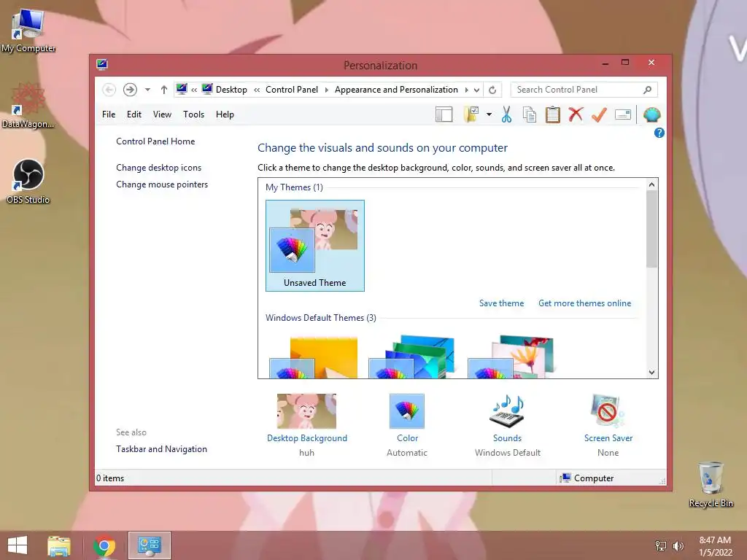The width and height of the screenshot is (747, 560).
Task: Launch Google Chrome from the taskbar
Action: [x=104, y=545]
